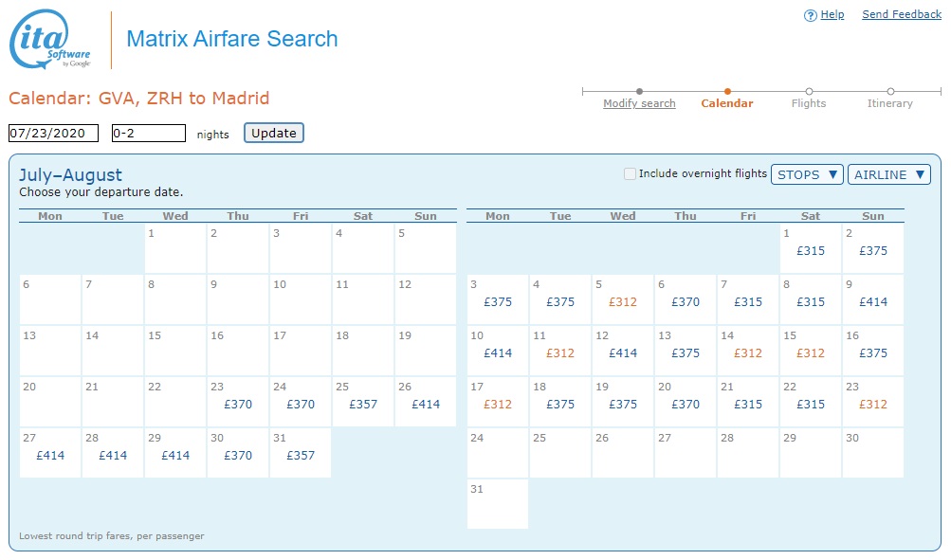This screenshot has width=951, height=560.
Task: Pick August 5 lowest fare £312
Action: 623,301
